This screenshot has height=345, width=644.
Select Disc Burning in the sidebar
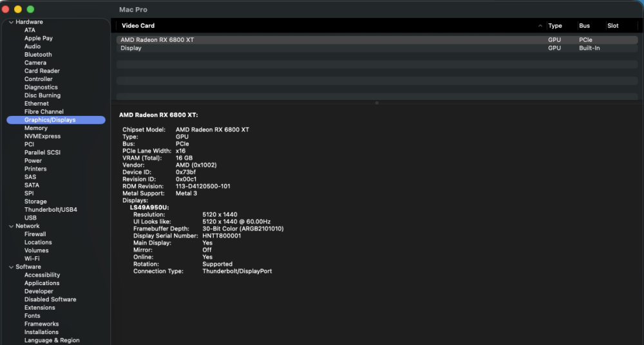click(x=43, y=95)
